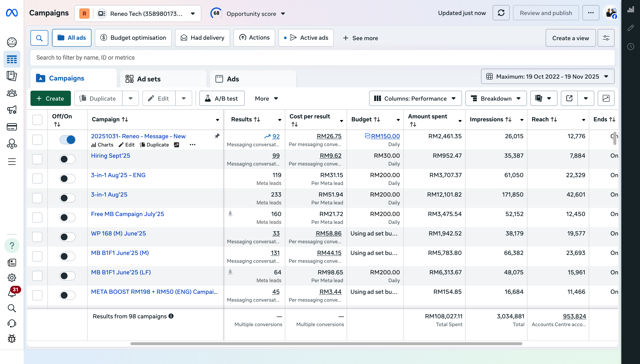This screenshot has height=364, width=640.
Task: Enable the Free MB Campaign July'25 toggle
Action: pyautogui.click(x=67, y=217)
